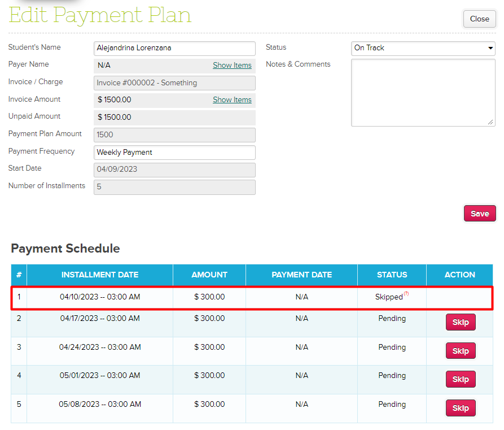Click the Student's Name input field
Viewport: 504px width, 430px height.
click(x=174, y=49)
